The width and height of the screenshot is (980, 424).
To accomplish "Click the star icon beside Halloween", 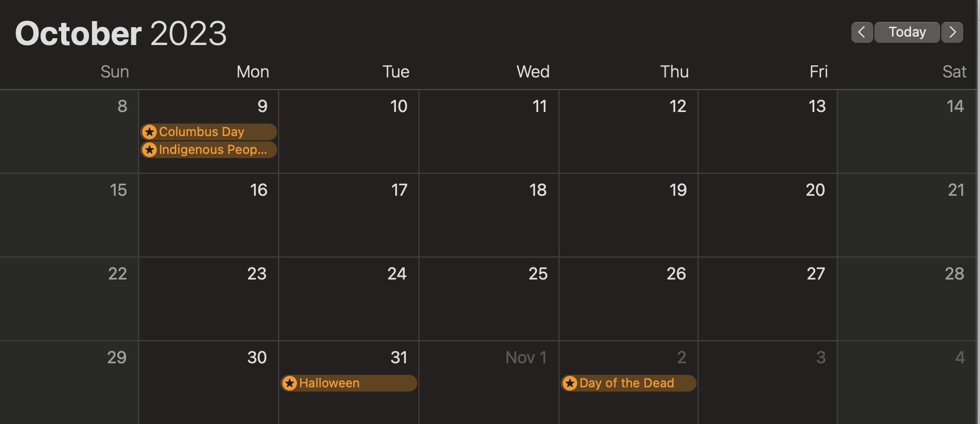I will tap(290, 383).
